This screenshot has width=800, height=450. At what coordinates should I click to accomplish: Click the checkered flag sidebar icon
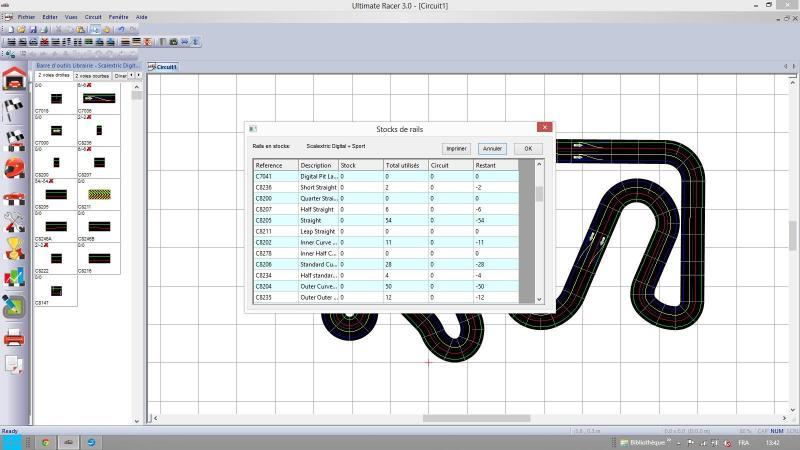[x=14, y=110]
